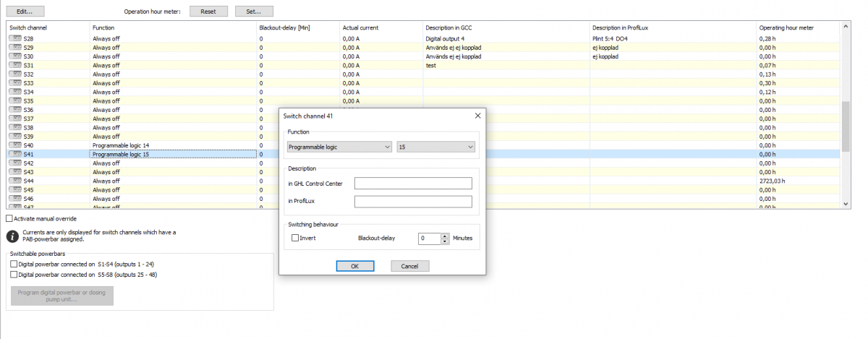Focus the 'in ProfiLux' description field
Screen dimensions: 868x339
413,202
